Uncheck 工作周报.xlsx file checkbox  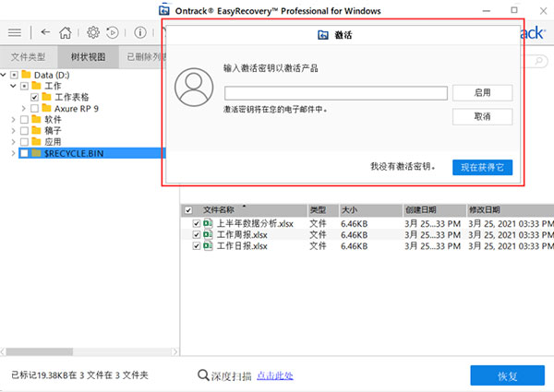click(197, 234)
